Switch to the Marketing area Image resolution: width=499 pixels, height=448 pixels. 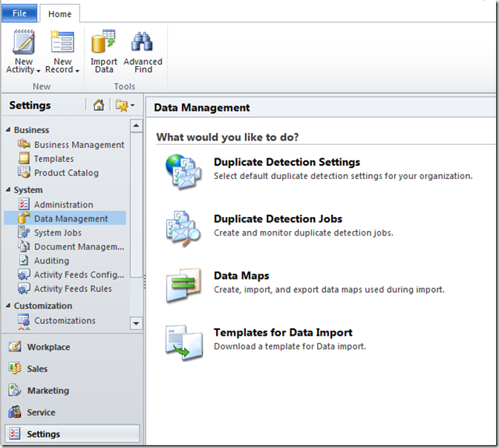point(48,391)
